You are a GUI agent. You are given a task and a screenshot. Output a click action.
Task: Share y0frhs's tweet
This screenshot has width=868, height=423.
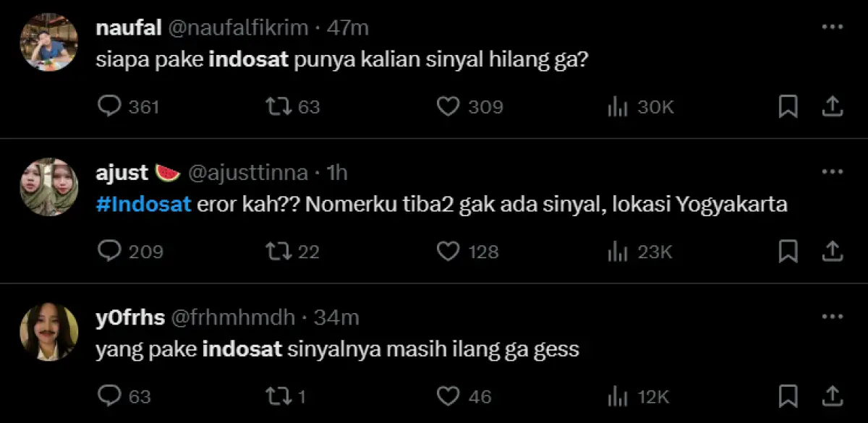point(833,396)
